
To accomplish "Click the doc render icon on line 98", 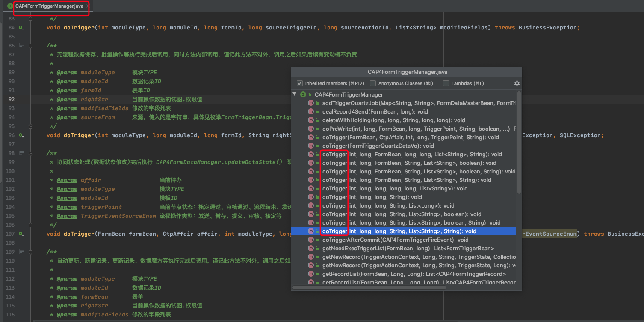I will 21,153.
